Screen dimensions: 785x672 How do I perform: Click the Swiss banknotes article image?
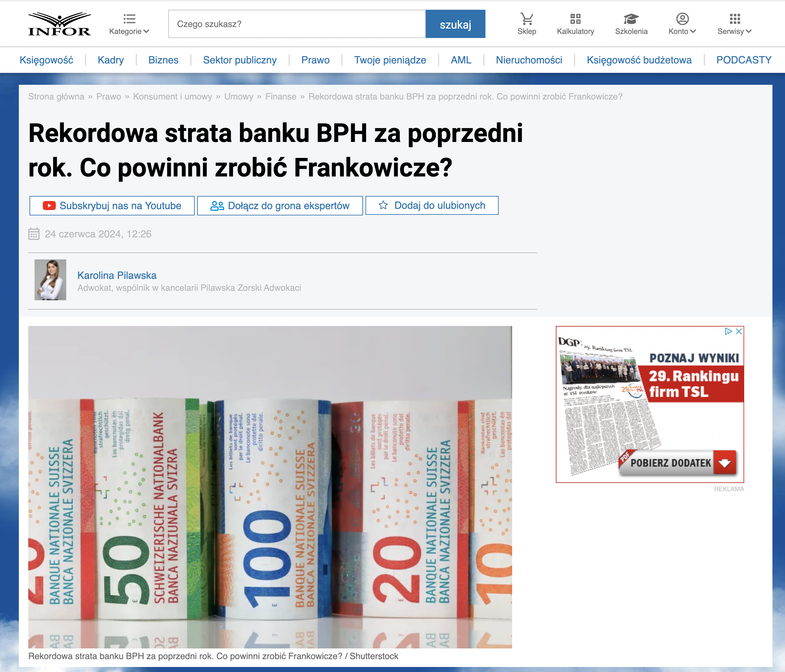coord(270,487)
